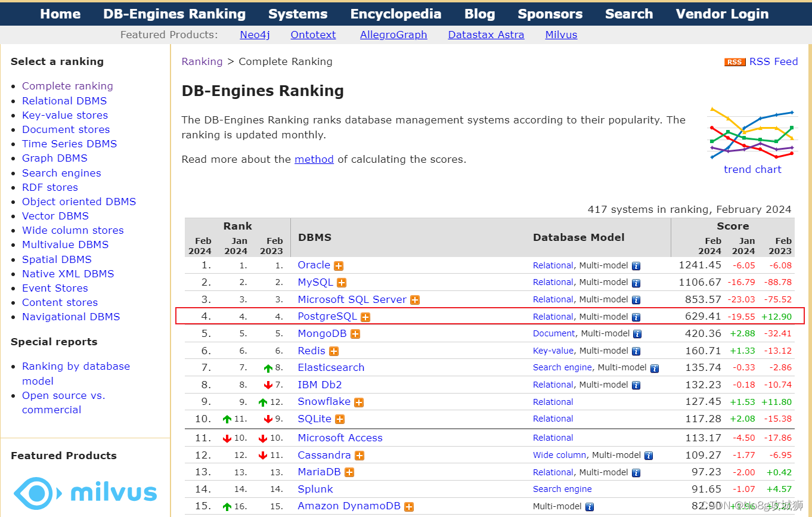
Task: Open the Splunk system page
Action: pos(315,489)
